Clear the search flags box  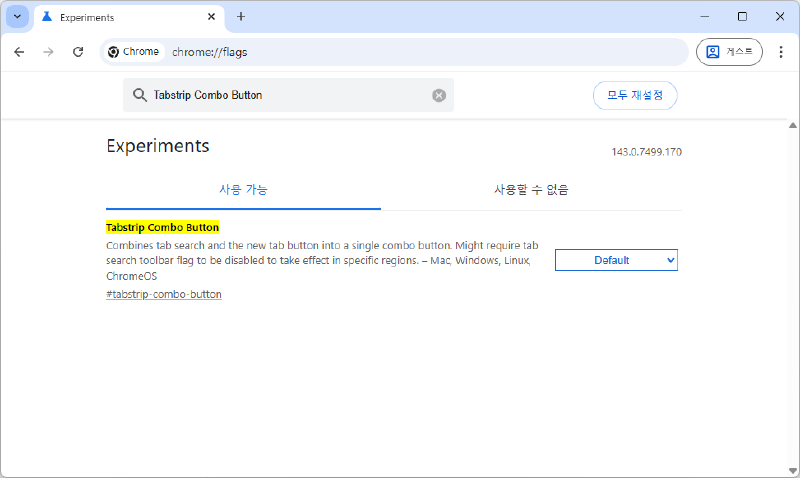438,95
